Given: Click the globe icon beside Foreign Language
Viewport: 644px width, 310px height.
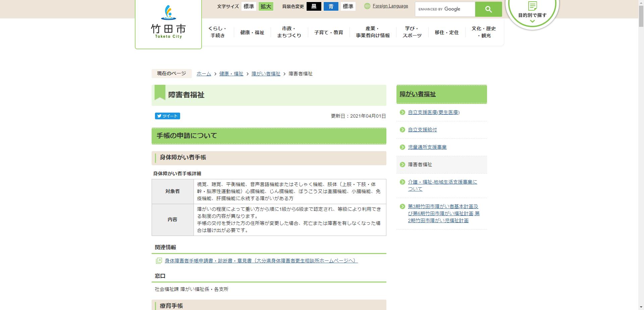Looking at the screenshot, I should click(367, 6).
